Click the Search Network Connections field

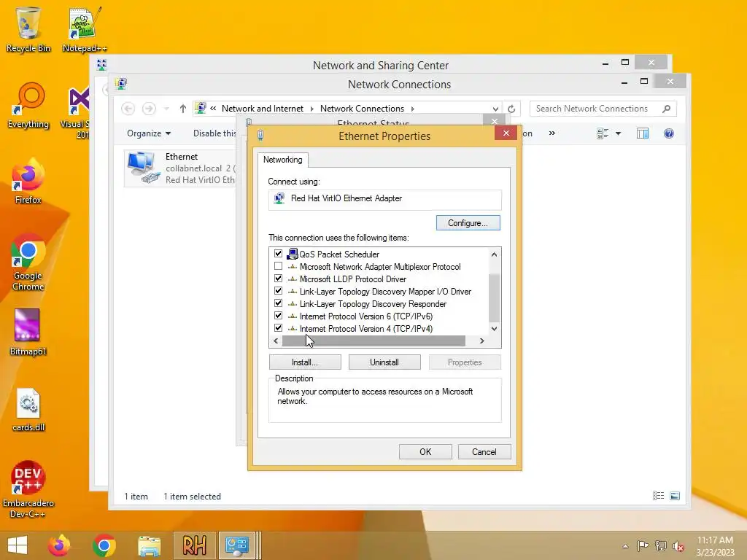[603, 109]
